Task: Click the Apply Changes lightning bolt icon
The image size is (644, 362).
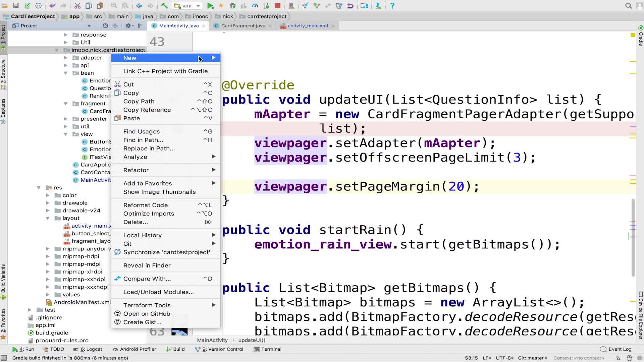Action: pyautogui.click(x=221, y=6)
